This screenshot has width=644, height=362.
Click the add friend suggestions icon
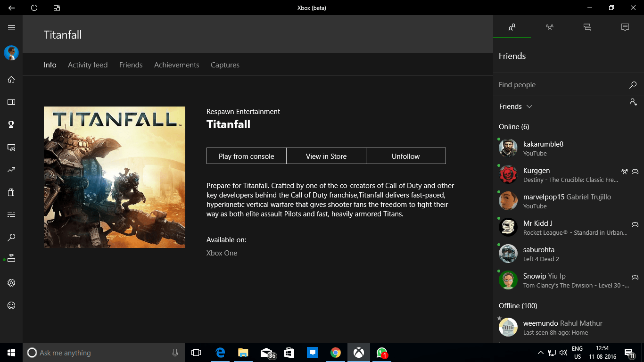click(633, 102)
